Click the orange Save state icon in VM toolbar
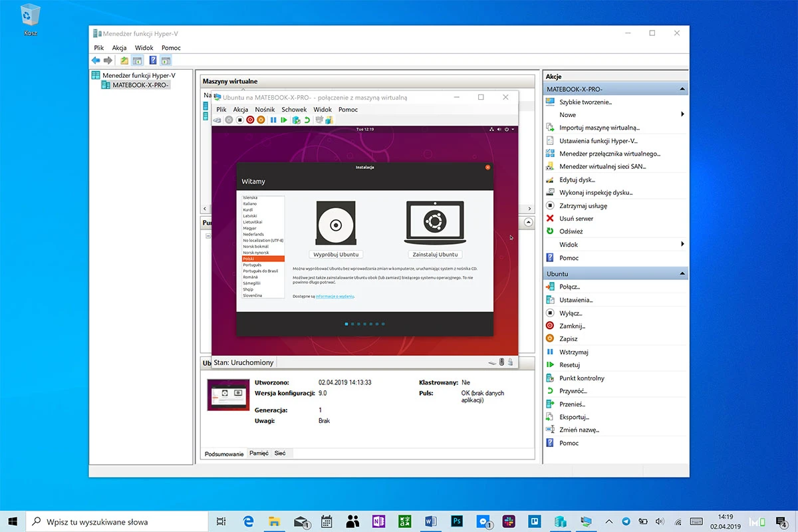The image size is (798, 532). point(261,120)
